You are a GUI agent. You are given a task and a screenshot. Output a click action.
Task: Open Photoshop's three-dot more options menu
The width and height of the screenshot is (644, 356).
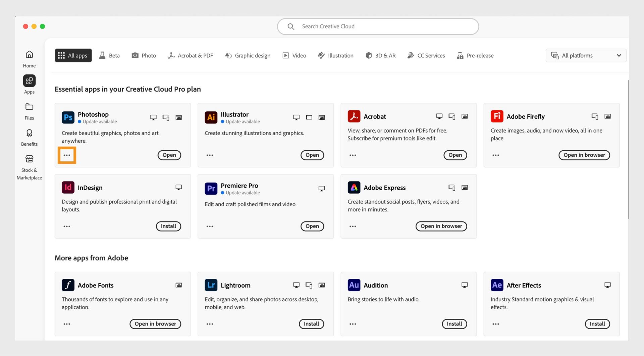pyautogui.click(x=67, y=155)
